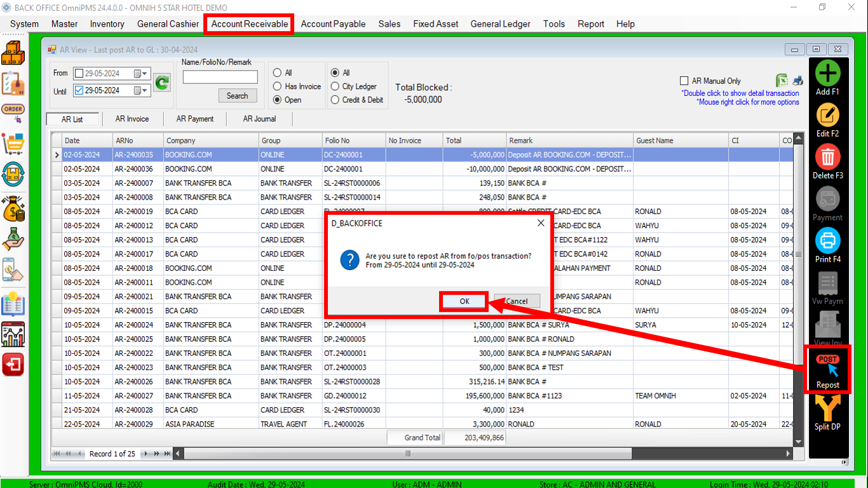Image resolution: width=868 pixels, height=488 pixels.
Task: Click the horizontal scrollbar thumb of the grid
Action: pos(408,454)
